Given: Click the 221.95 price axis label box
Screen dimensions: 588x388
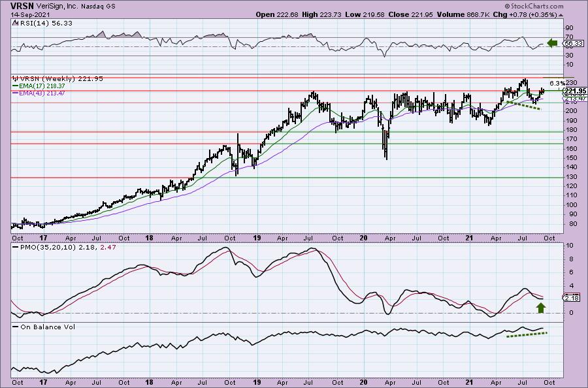Looking at the screenshot, I should [575, 91].
